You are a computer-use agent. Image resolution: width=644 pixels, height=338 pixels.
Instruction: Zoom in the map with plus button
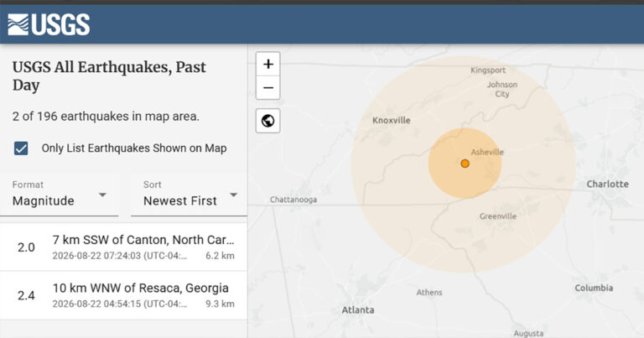click(x=267, y=64)
